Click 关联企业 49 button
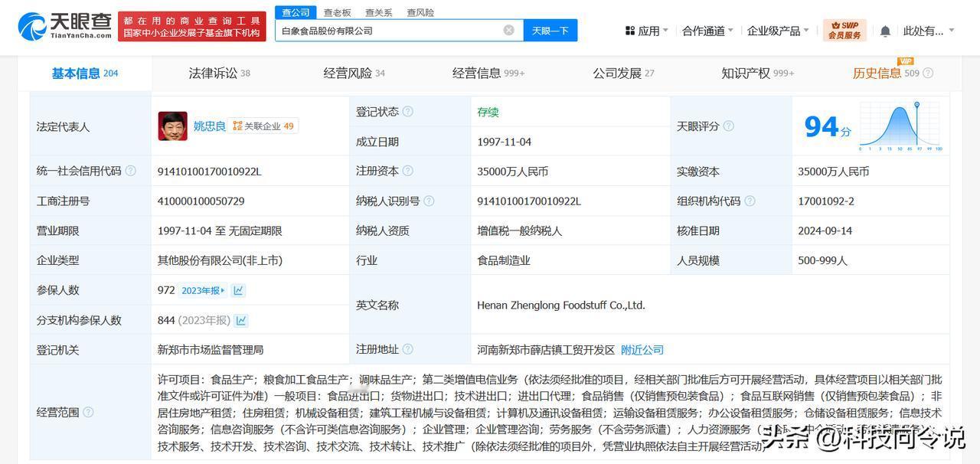The image size is (980, 464). point(263,126)
